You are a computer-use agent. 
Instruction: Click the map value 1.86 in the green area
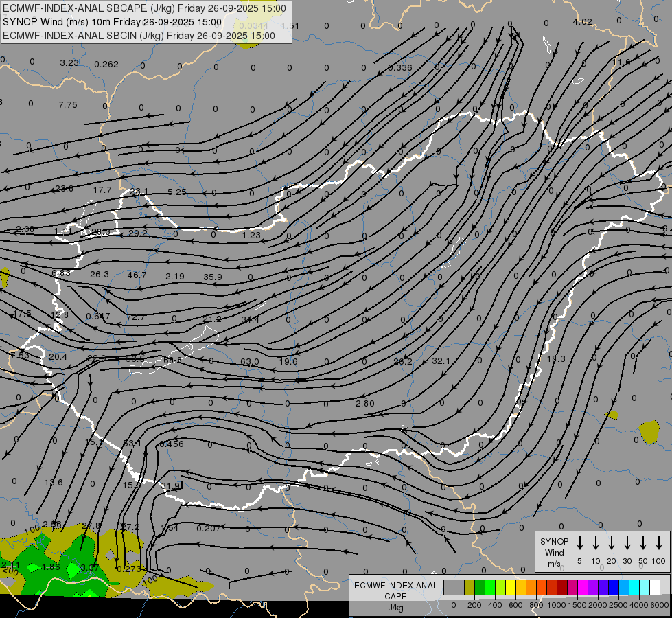point(51,567)
